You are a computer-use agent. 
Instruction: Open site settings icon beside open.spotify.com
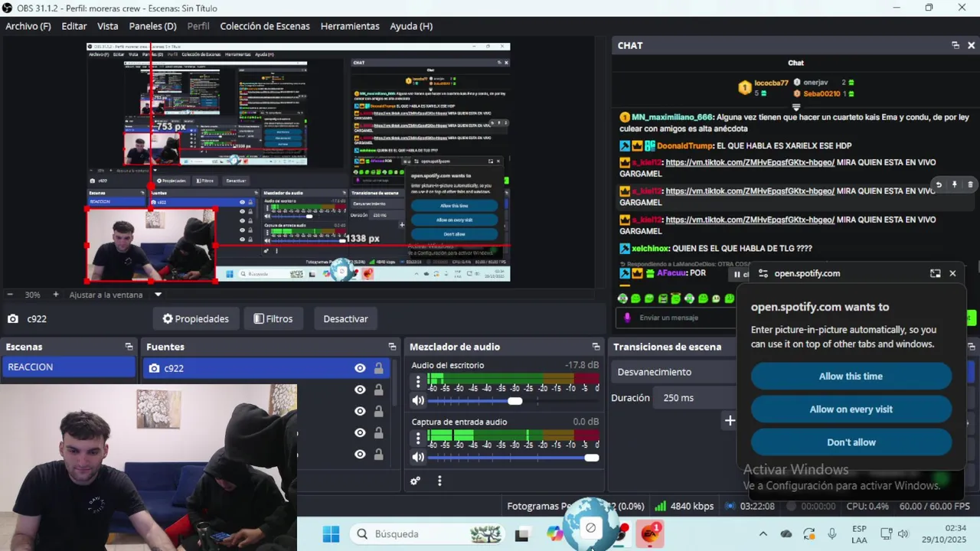click(762, 273)
